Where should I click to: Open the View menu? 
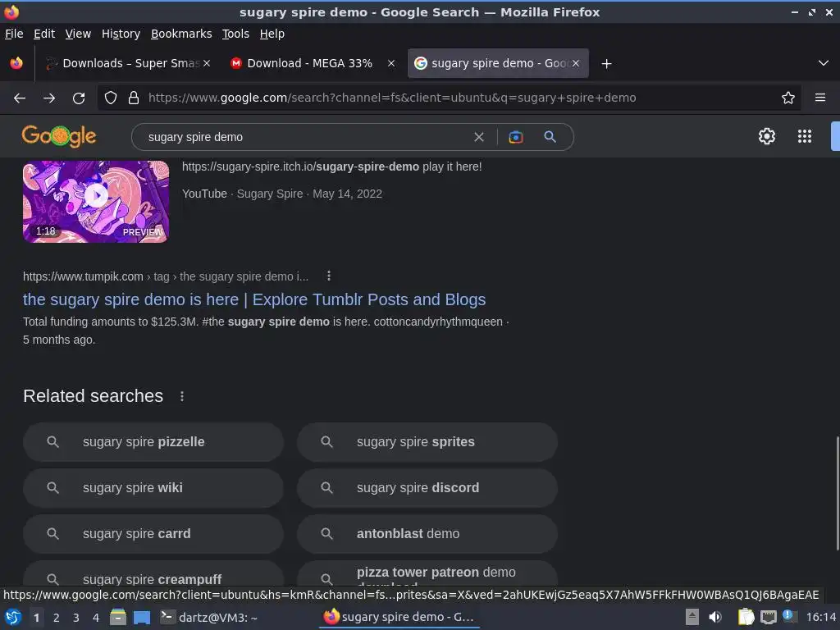point(78,34)
